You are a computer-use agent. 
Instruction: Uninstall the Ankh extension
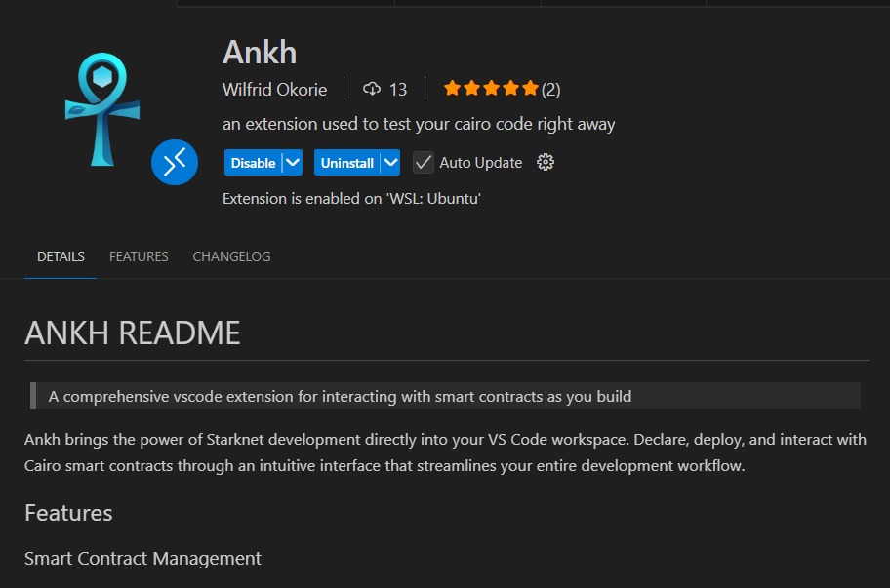tap(346, 163)
